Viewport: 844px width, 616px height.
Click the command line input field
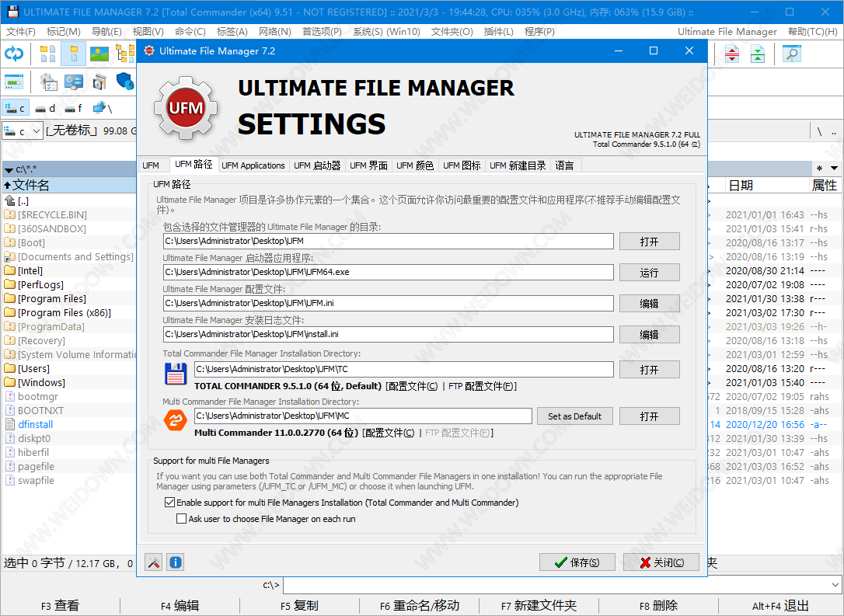pos(556,584)
